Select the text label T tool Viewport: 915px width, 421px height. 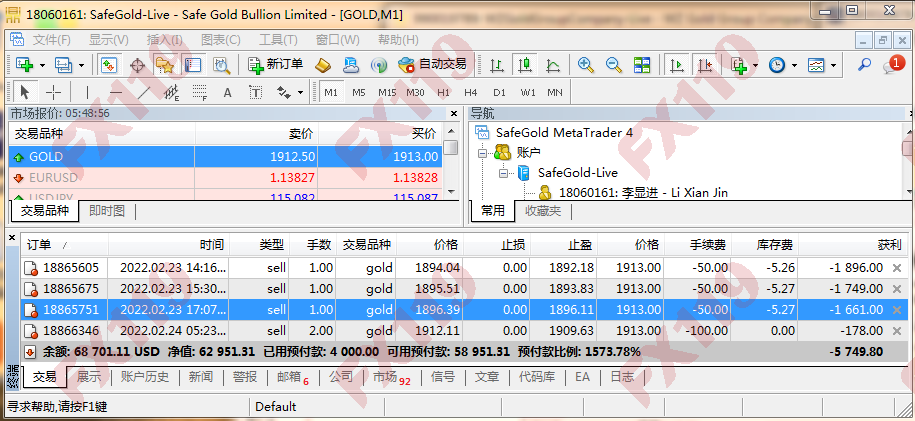(256, 92)
